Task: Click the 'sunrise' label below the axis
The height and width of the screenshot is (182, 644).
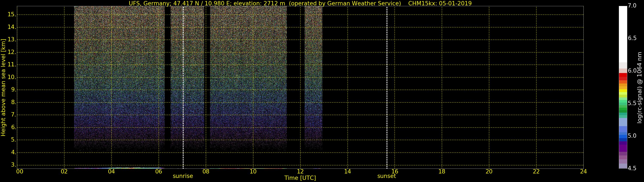Action: [183, 176]
